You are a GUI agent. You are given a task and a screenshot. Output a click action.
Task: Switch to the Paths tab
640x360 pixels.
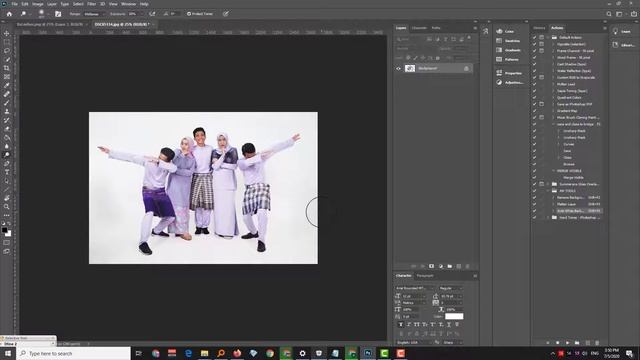(x=436, y=28)
